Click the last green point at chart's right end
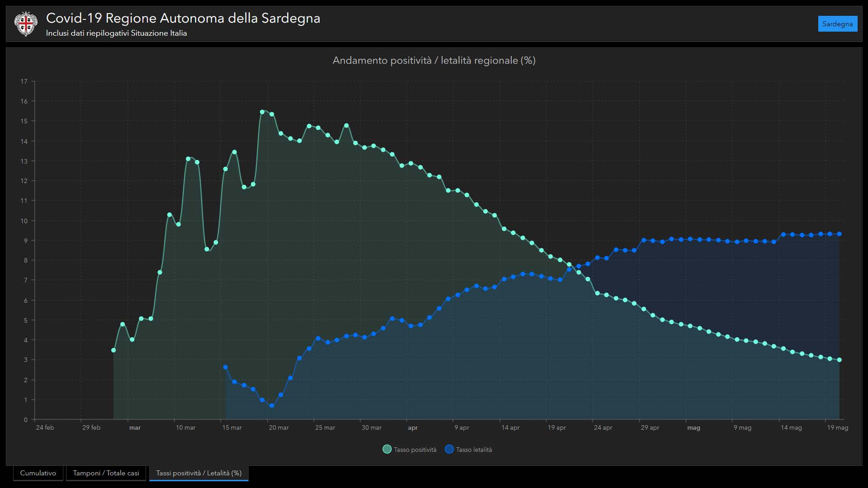 tap(840, 360)
